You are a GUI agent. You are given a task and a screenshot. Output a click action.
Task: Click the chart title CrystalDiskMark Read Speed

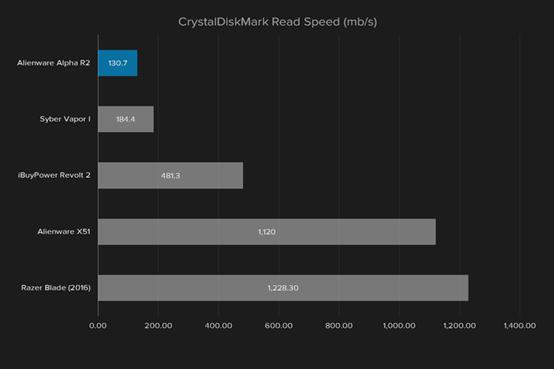pos(277,22)
